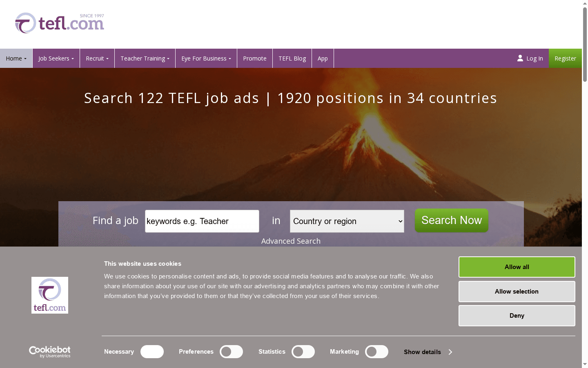This screenshot has height=368, width=588.
Task: Toggle the Necessary cookies switch
Action: (152, 352)
